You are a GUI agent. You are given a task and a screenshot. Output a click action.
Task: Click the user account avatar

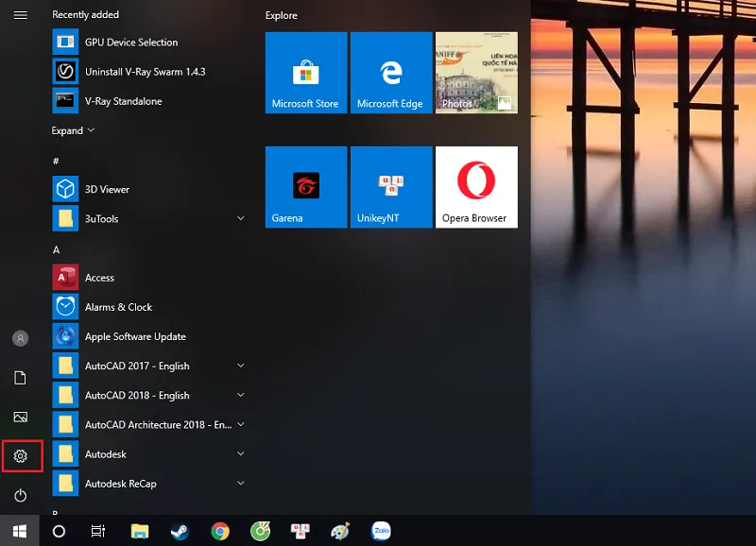click(21, 338)
